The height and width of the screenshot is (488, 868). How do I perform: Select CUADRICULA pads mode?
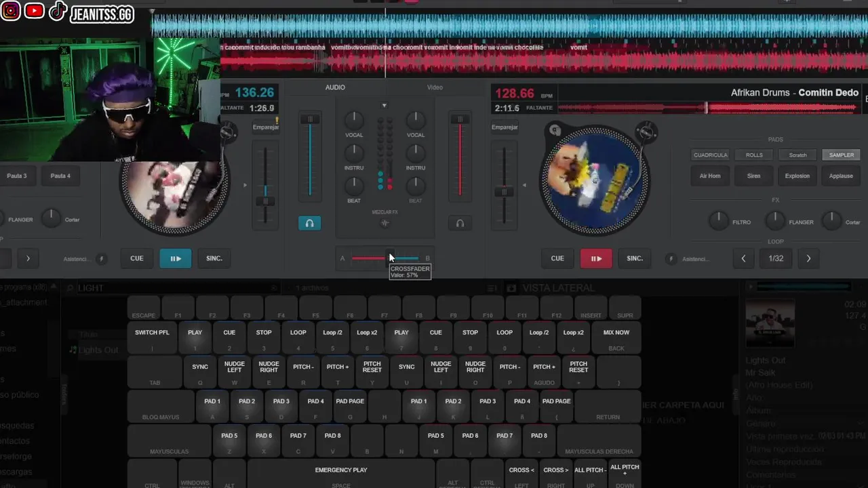[x=711, y=155]
